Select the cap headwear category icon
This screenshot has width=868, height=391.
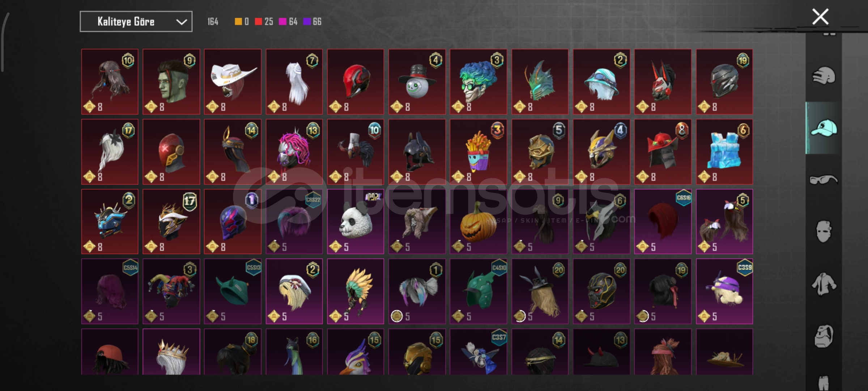pos(824,128)
